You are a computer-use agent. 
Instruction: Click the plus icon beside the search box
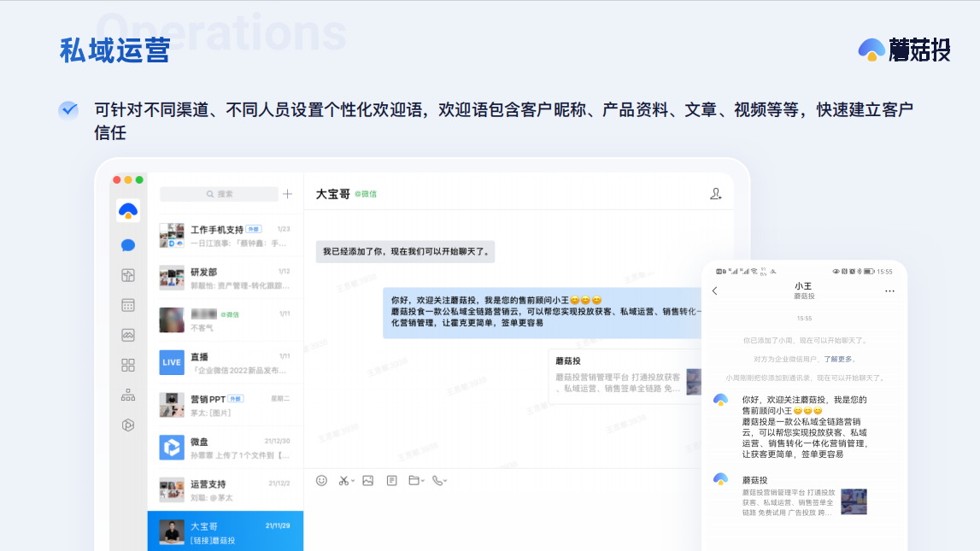(287, 194)
